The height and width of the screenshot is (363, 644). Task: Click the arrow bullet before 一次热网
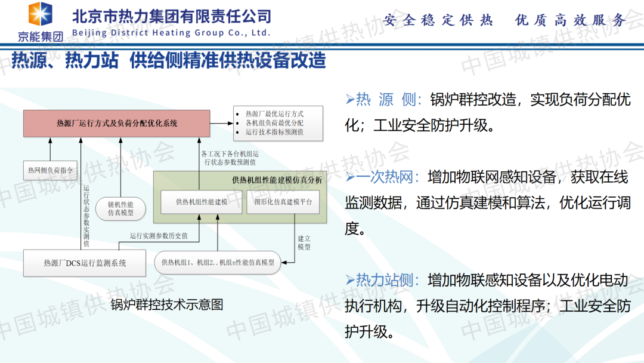(350, 177)
